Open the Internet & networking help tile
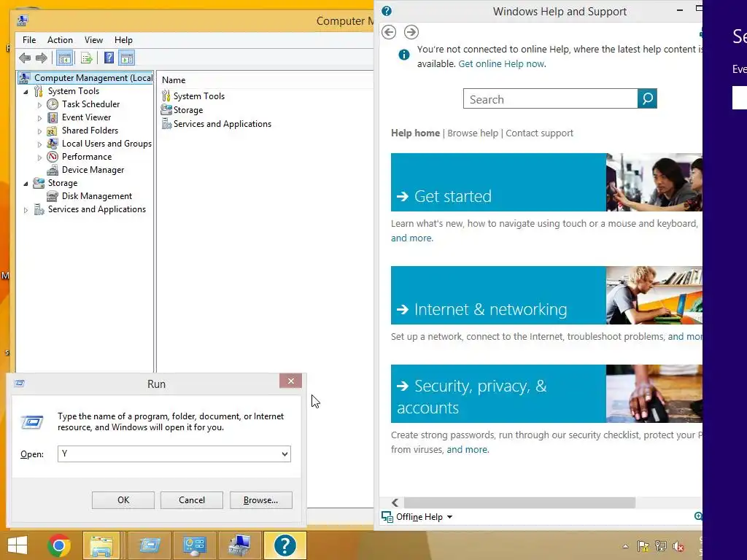This screenshot has height=560, width=747. 546,295
